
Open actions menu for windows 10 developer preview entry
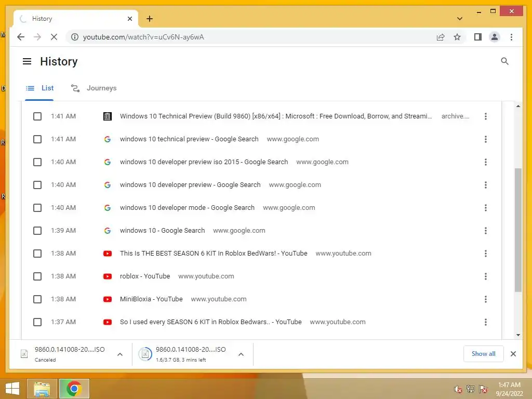[x=486, y=185]
